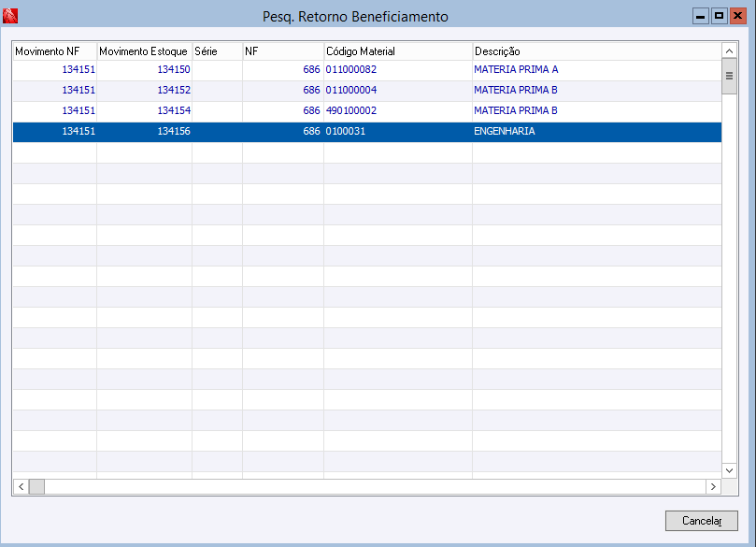Click the Código Material column header
This screenshot has height=547, width=756.
pyautogui.click(x=398, y=51)
